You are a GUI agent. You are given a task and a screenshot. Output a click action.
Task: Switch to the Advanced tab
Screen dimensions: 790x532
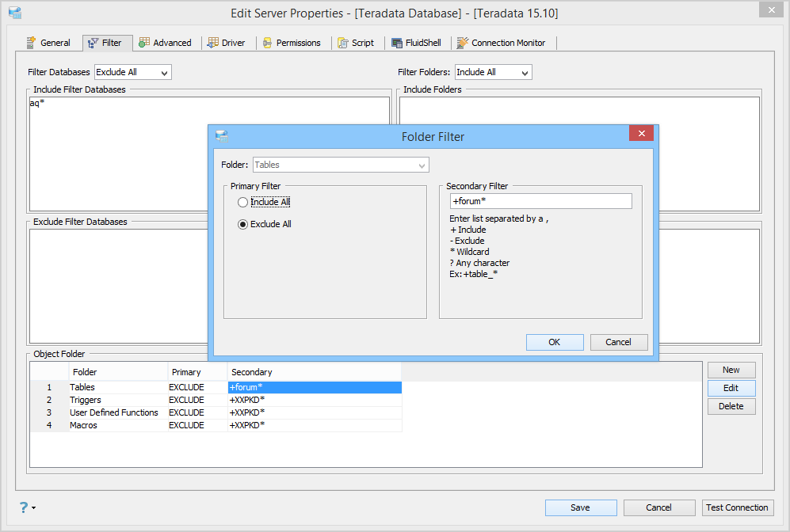click(x=166, y=43)
